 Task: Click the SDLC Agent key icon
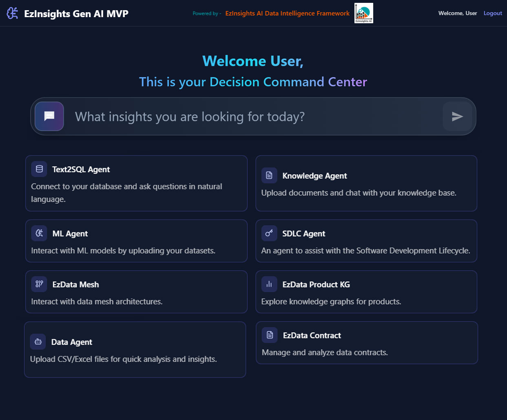pos(269,233)
